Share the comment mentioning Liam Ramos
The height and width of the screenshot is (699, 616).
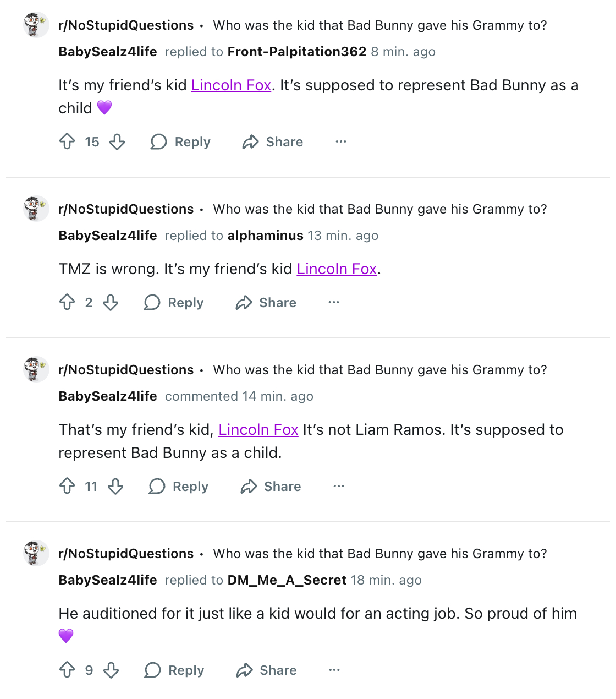[x=271, y=486]
